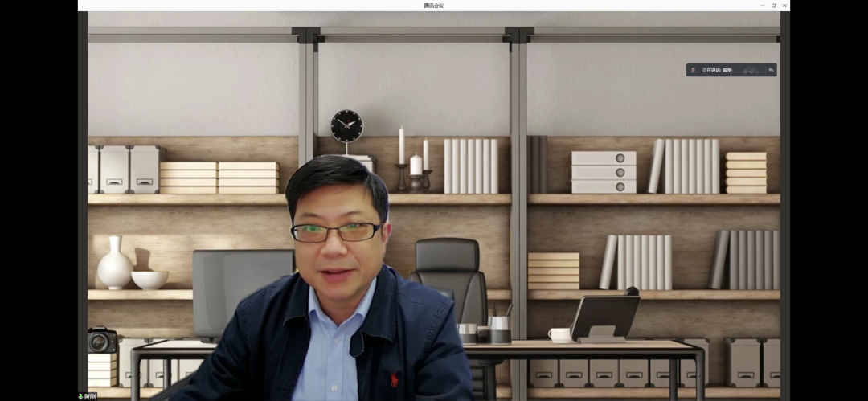
Task: Click the tablet on the background desk
Action: [x=604, y=317]
